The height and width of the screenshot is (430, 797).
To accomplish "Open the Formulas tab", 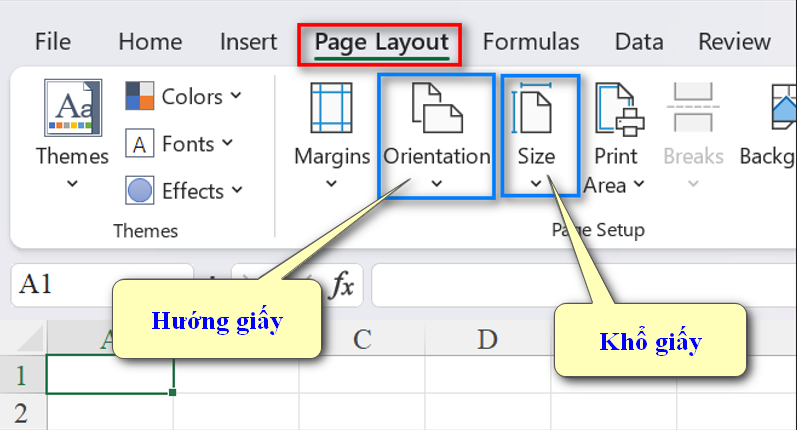I will [x=530, y=42].
